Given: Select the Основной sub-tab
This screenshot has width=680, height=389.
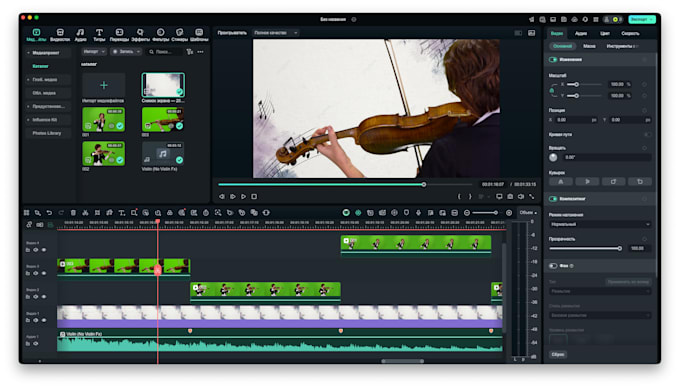Looking at the screenshot, I should tap(562, 46).
